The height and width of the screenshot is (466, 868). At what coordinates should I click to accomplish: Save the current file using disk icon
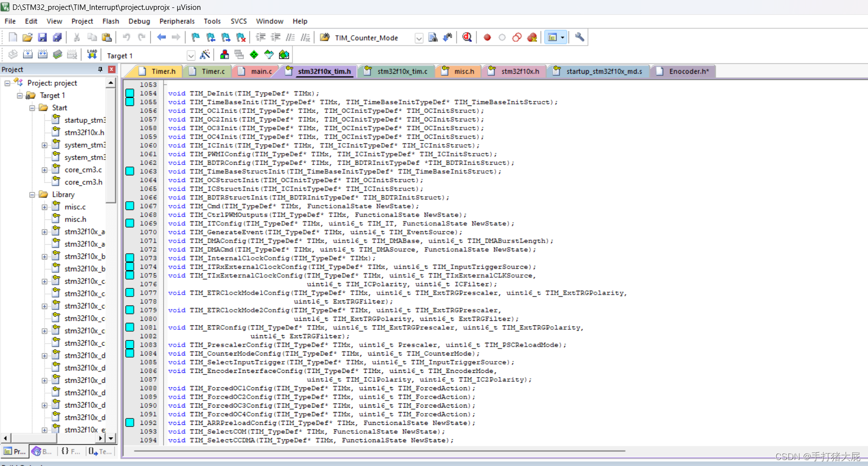(43, 37)
